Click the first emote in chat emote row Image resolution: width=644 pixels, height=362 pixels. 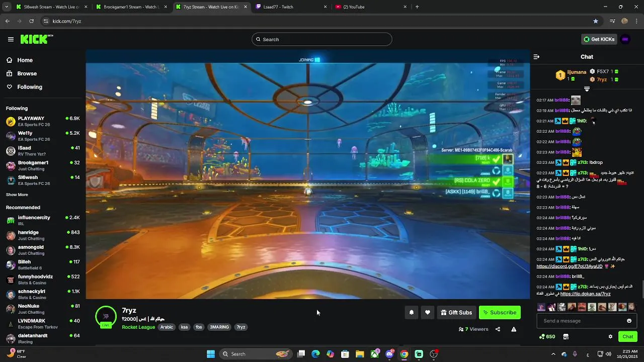pos(541,307)
